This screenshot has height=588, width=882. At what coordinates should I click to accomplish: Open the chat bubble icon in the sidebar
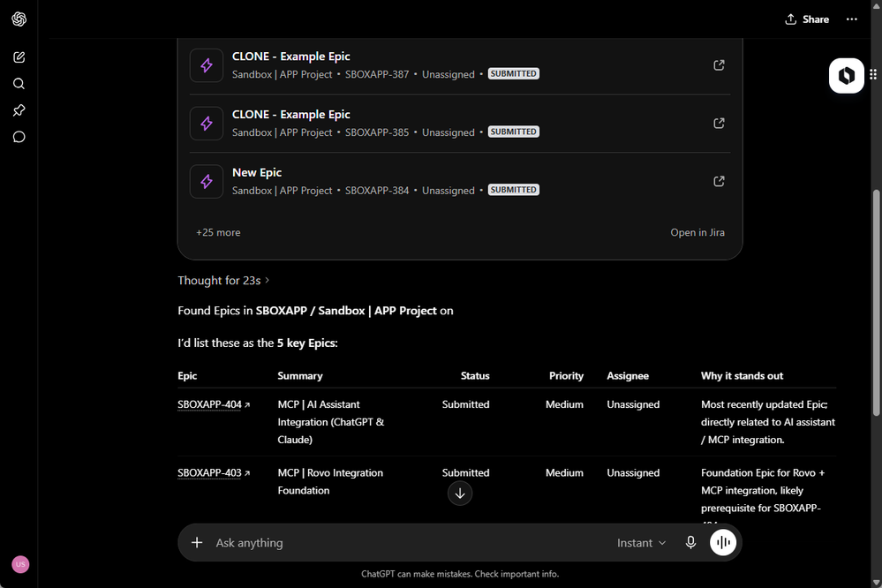click(x=19, y=137)
